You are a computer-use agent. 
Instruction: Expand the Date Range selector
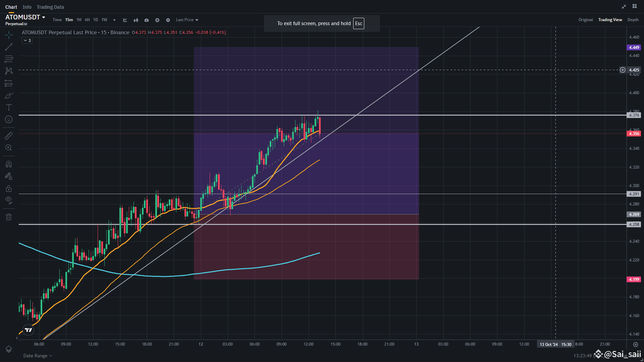tap(37, 355)
